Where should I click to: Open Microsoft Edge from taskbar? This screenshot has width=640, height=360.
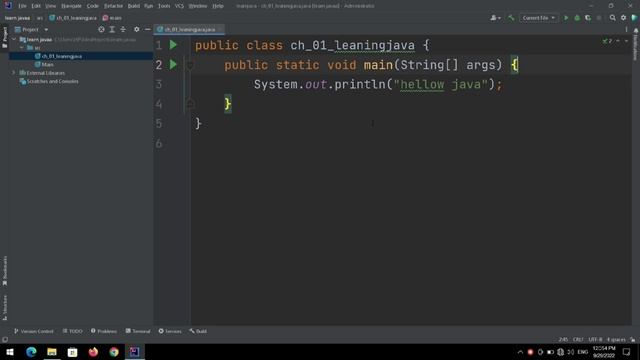[31, 352]
